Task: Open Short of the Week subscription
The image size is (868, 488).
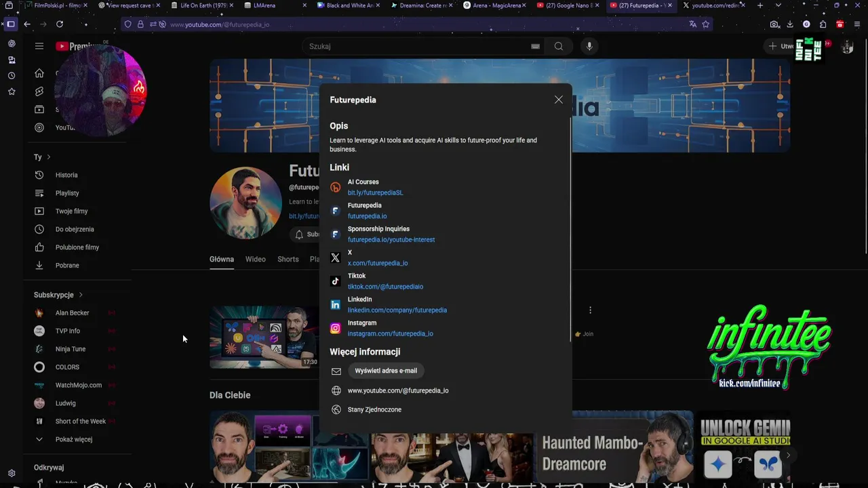Action: click(78, 421)
